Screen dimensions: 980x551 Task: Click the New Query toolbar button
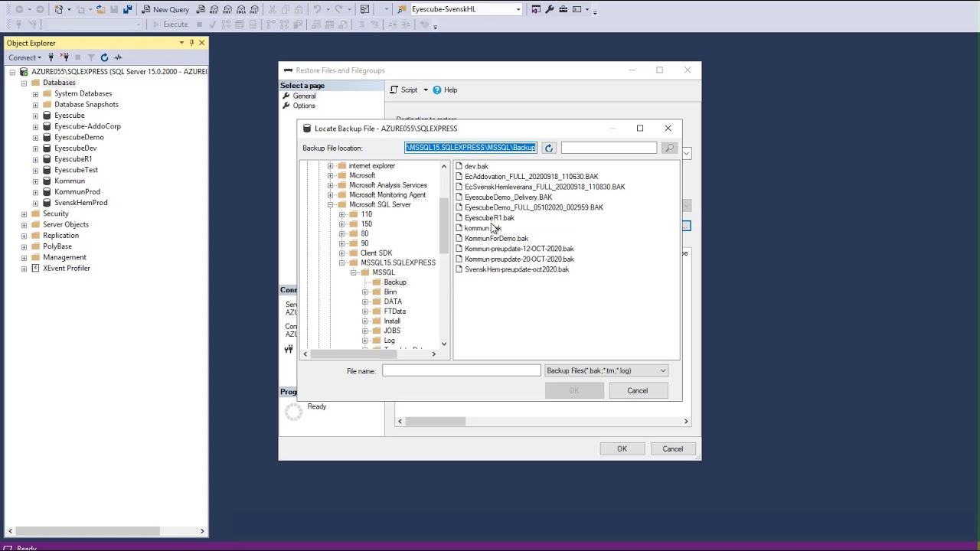click(165, 9)
